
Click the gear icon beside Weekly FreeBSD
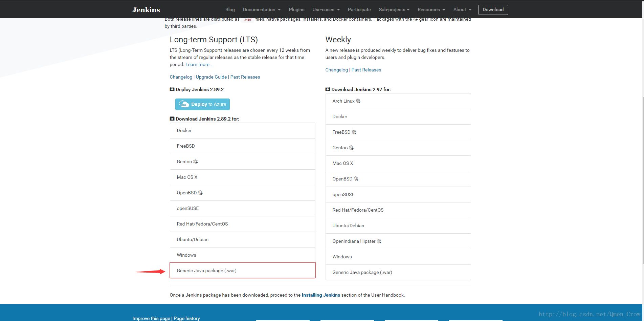[x=354, y=132]
